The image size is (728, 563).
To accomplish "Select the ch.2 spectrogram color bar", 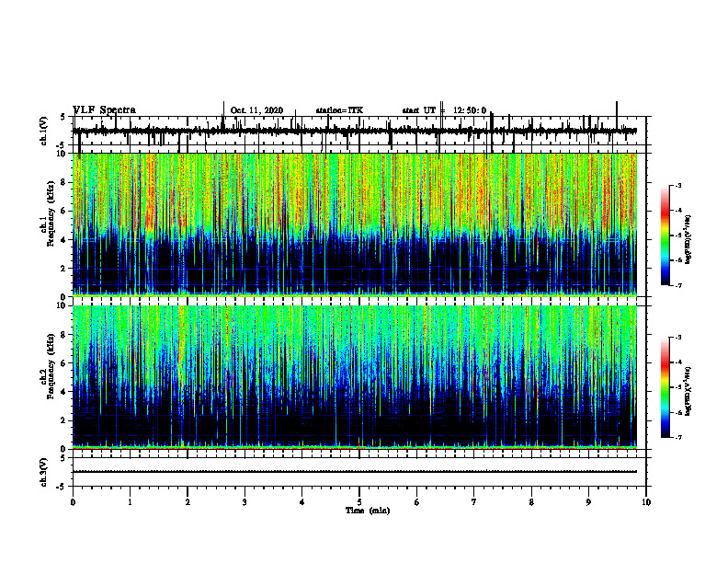I will point(665,387).
